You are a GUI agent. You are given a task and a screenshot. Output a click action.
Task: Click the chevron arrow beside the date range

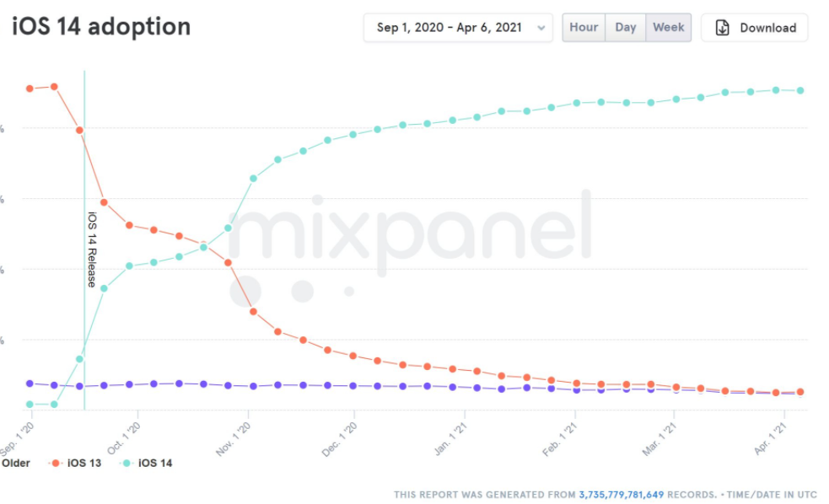coord(541,28)
